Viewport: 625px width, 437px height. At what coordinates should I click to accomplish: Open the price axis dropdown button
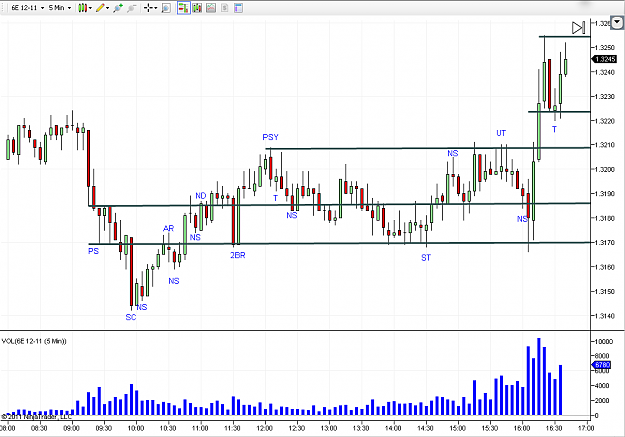[617, 23]
